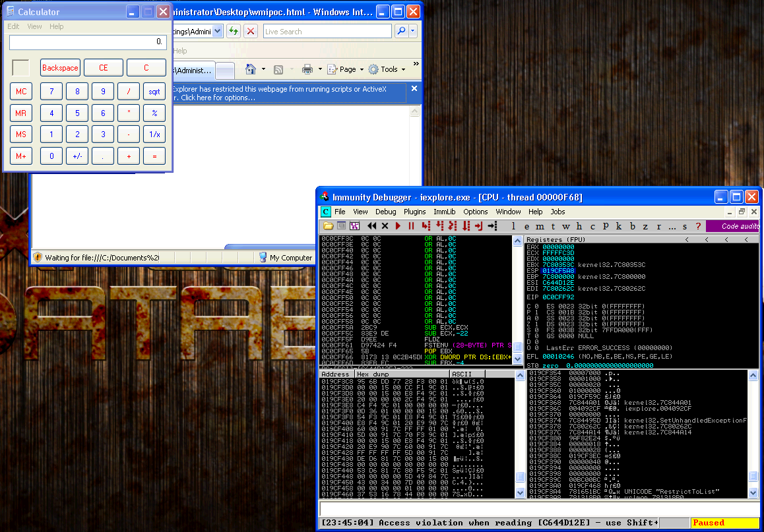
Task: Show Patches with the 'P' toolbar button
Action: point(606,226)
